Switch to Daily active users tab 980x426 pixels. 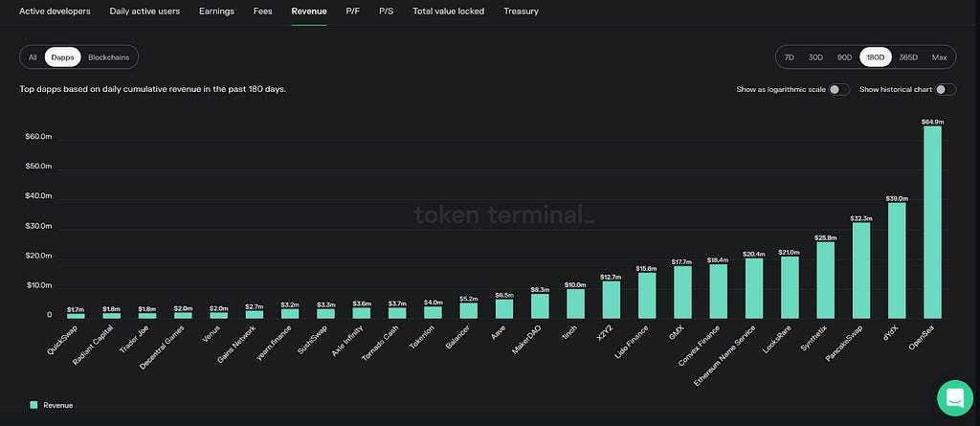(145, 11)
